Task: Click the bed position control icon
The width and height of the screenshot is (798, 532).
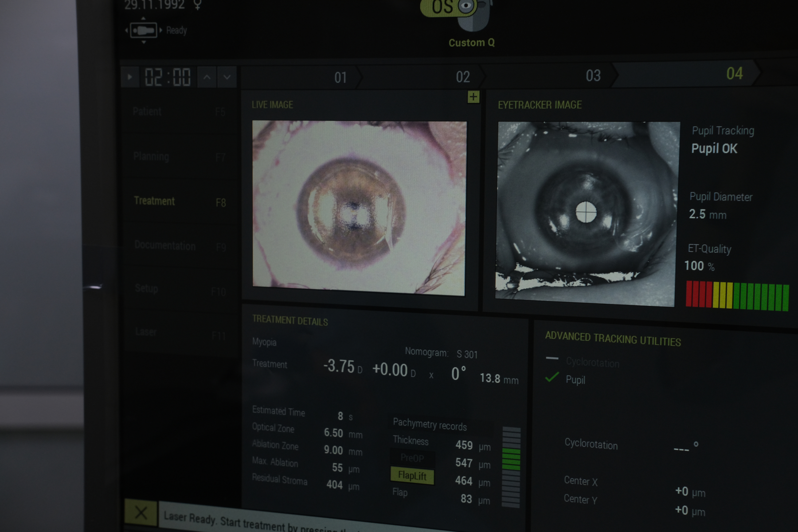Action: point(143,30)
